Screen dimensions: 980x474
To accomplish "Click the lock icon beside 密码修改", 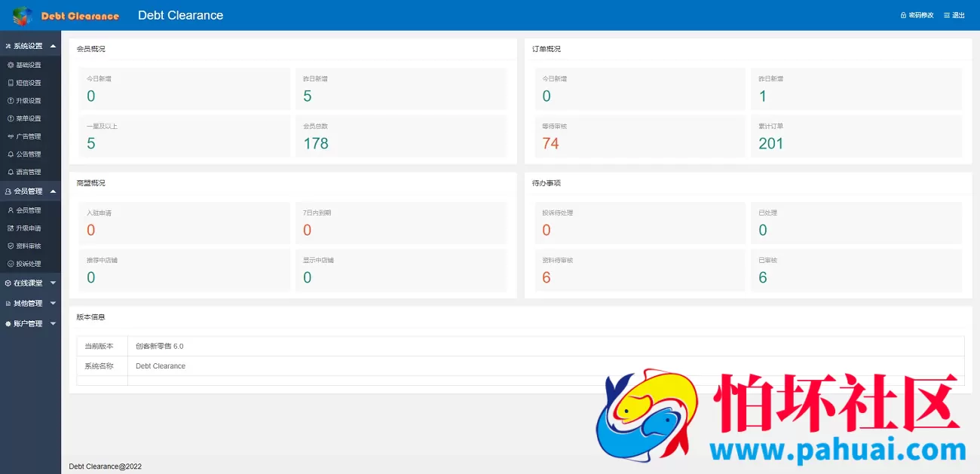I will (x=903, y=15).
